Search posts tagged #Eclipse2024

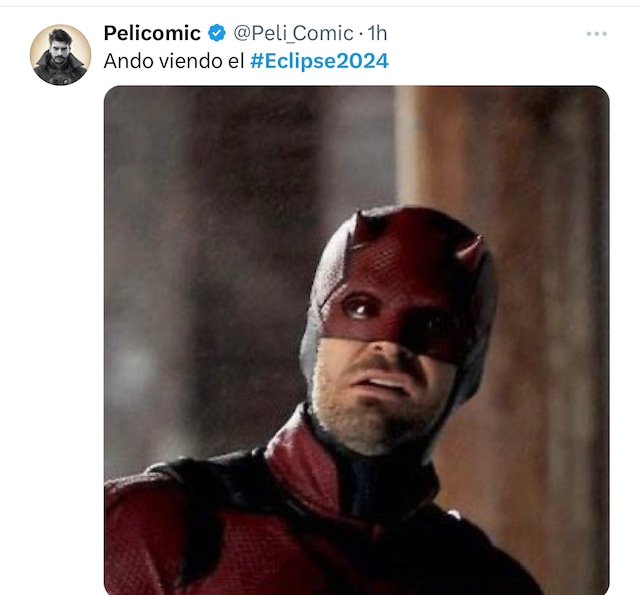(x=319, y=61)
